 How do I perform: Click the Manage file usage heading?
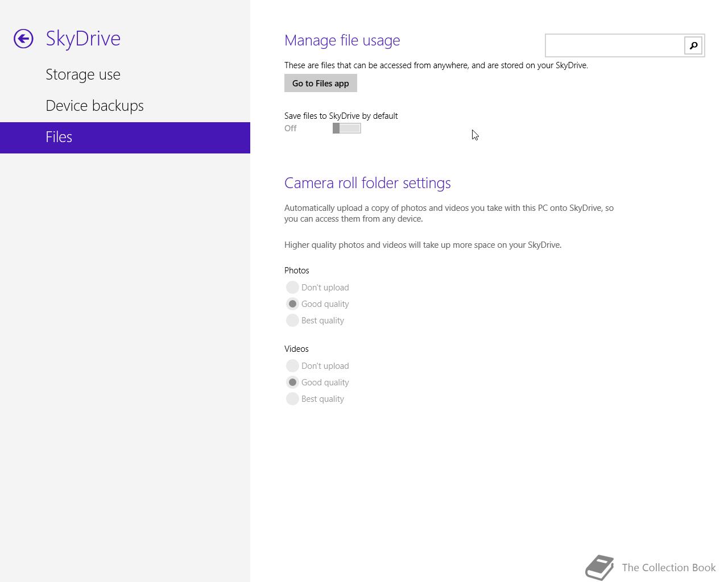(x=342, y=40)
